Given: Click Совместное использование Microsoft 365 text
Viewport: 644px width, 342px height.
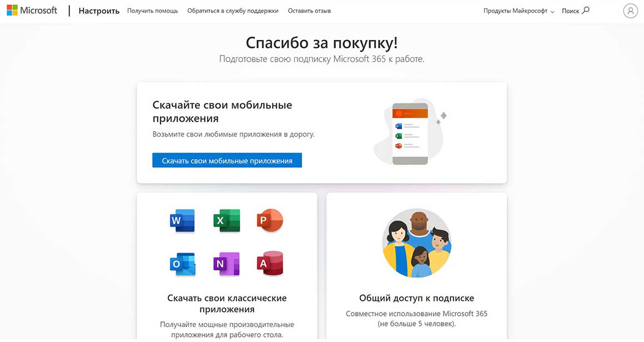Looking at the screenshot, I should tap(416, 319).
